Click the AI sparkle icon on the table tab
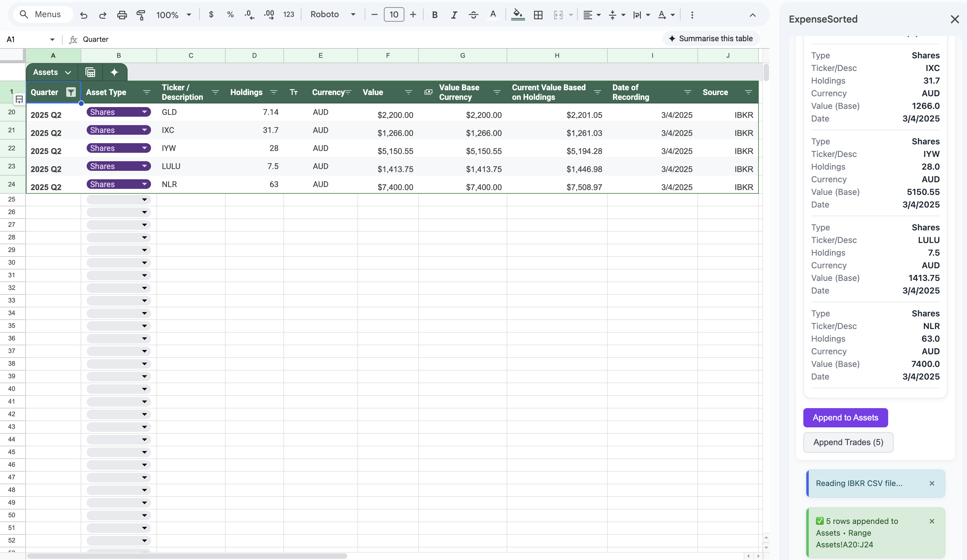The height and width of the screenshot is (560, 967). click(114, 72)
